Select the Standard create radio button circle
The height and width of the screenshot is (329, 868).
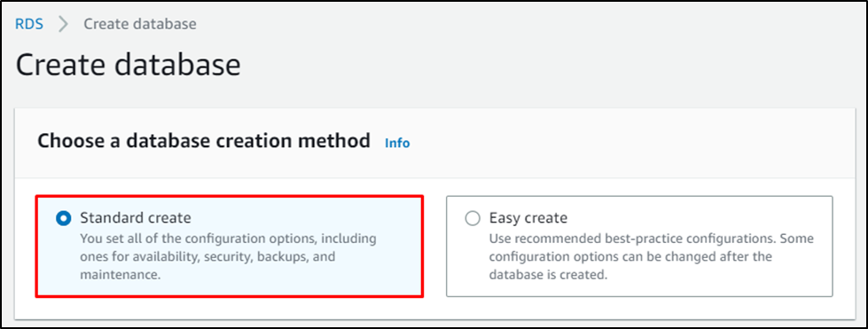[x=64, y=219]
